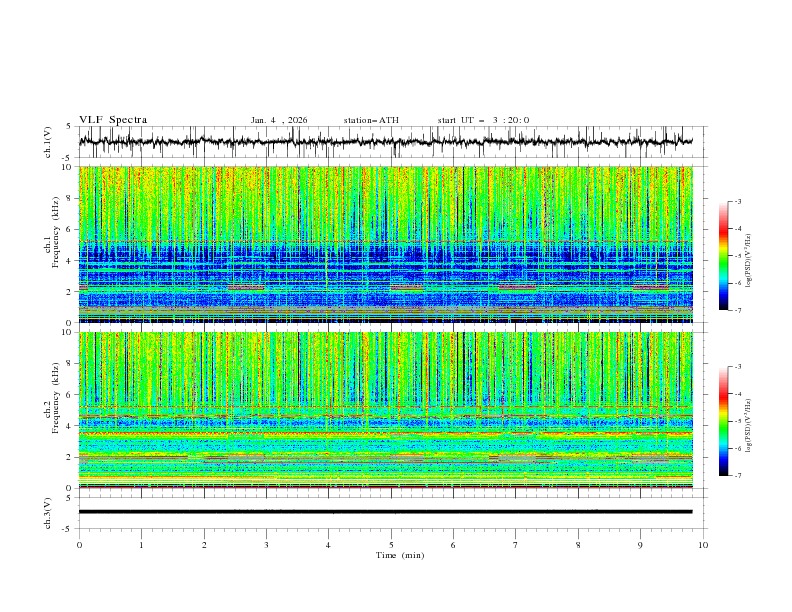Click the 5 minute tick on time axis
This screenshot has height=612, width=792.
[391, 545]
